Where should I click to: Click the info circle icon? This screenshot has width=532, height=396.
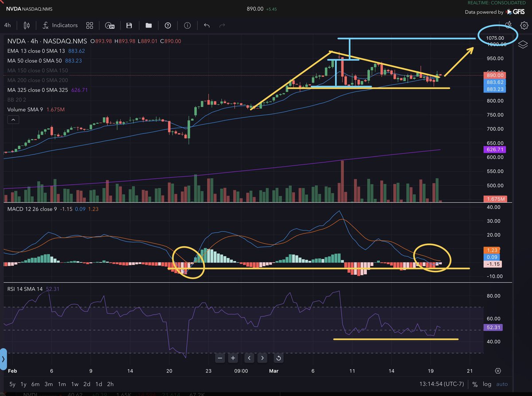187,26
